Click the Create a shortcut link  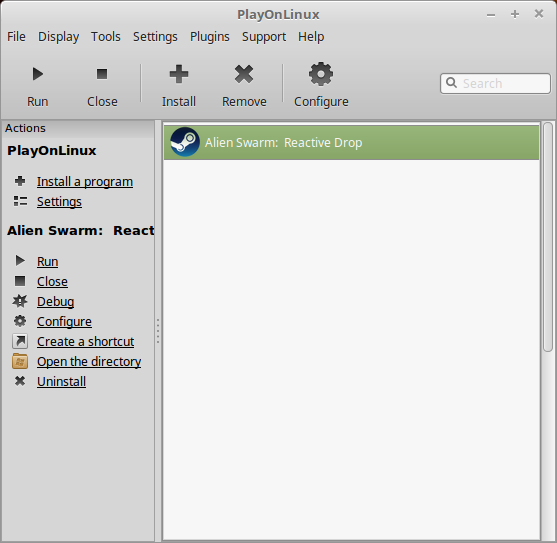coord(85,341)
